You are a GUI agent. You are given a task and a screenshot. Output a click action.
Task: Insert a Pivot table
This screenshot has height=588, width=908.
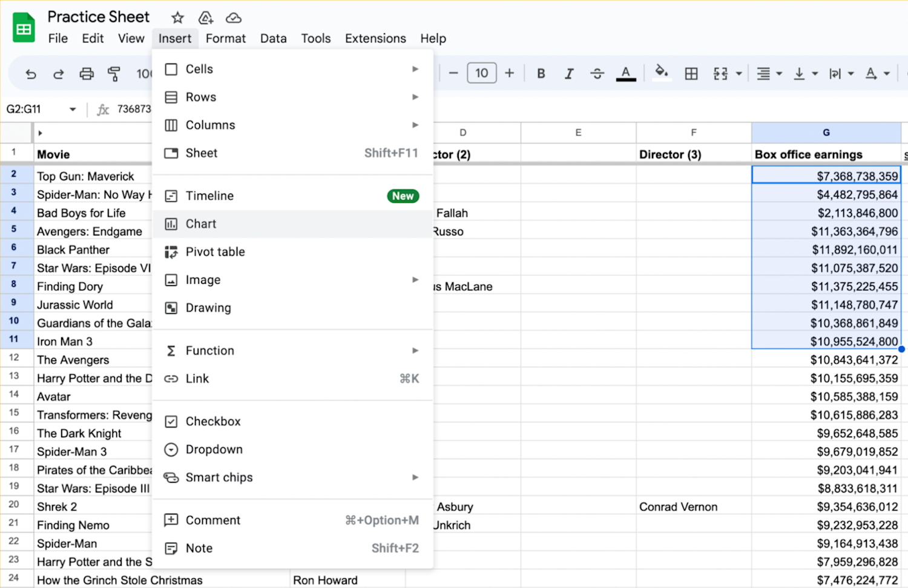[292, 252]
